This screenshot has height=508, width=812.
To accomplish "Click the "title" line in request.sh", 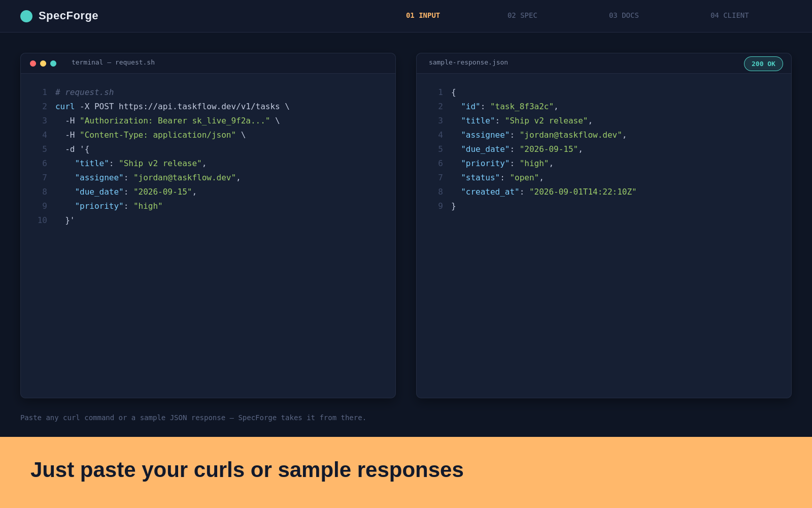I will (x=141, y=164).
